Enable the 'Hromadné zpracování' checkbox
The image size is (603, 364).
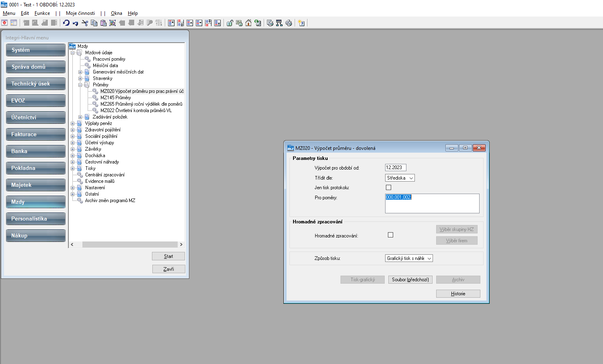coord(390,235)
